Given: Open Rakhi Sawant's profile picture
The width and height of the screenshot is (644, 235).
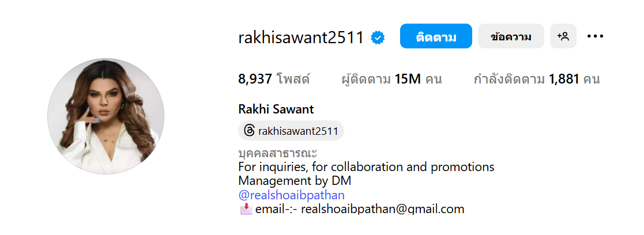Looking at the screenshot, I should [x=106, y=116].
